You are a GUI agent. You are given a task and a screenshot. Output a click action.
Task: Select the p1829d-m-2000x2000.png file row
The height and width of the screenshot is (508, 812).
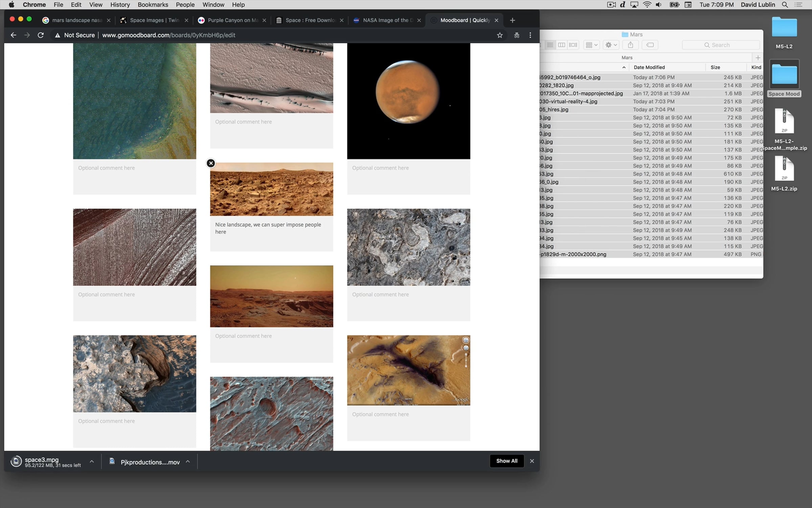651,254
